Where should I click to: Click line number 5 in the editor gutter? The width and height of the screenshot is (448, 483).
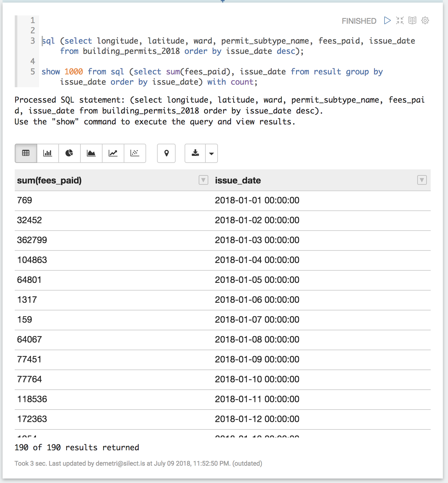(32, 72)
